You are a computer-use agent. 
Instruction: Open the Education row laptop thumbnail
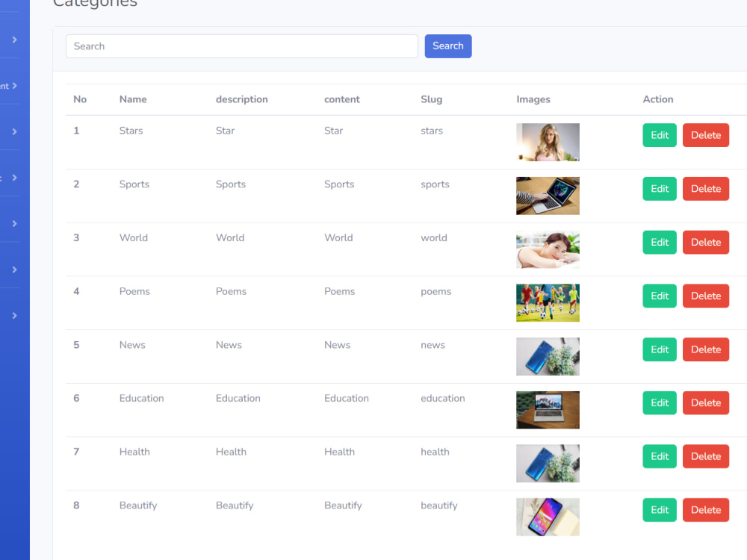click(x=548, y=410)
